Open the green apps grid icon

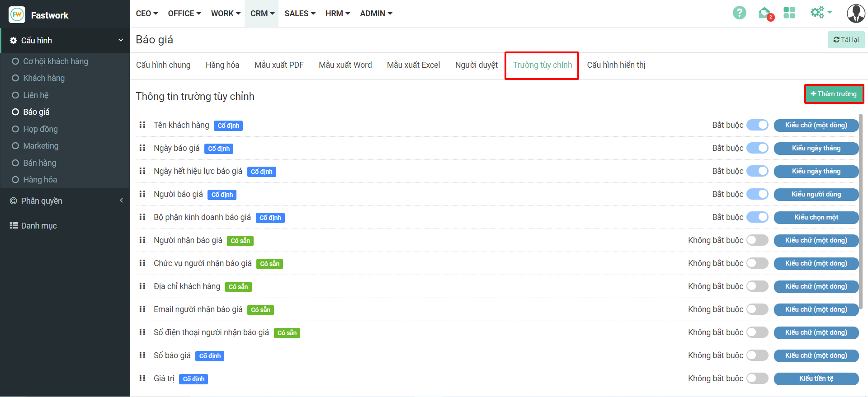click(x=789, y=13)
